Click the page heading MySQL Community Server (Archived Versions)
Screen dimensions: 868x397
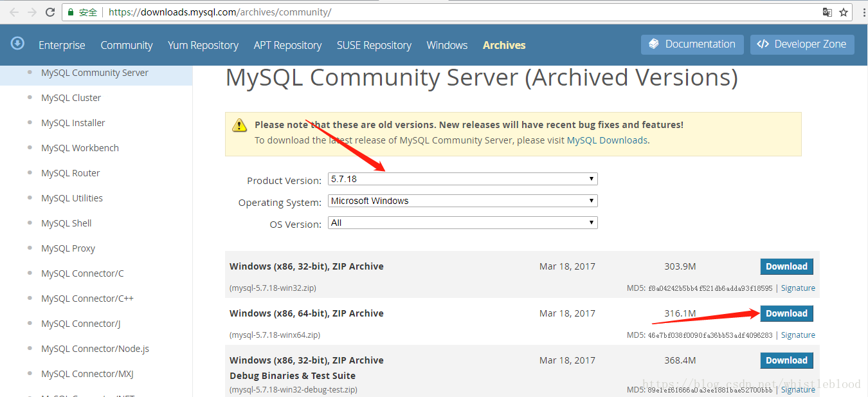482,78
